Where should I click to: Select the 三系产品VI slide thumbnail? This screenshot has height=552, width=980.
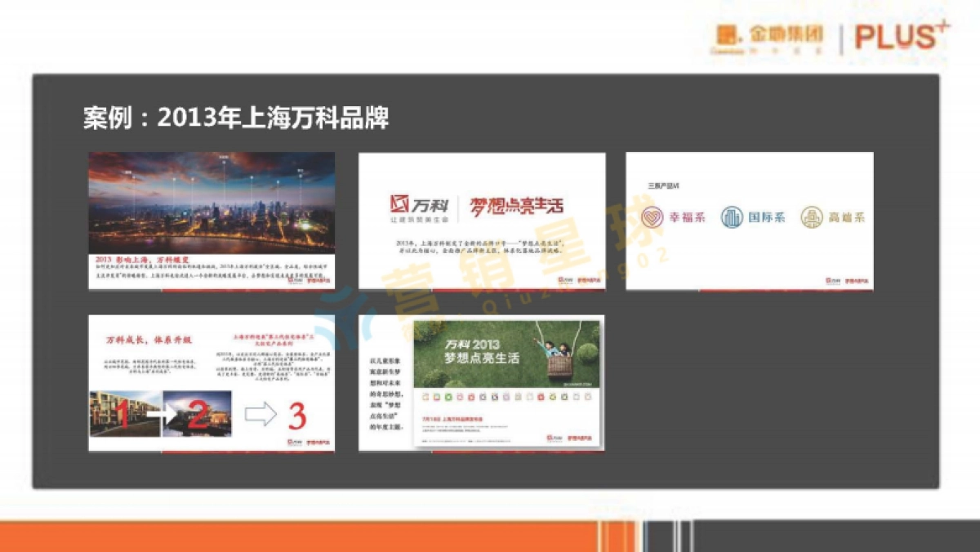747,220
